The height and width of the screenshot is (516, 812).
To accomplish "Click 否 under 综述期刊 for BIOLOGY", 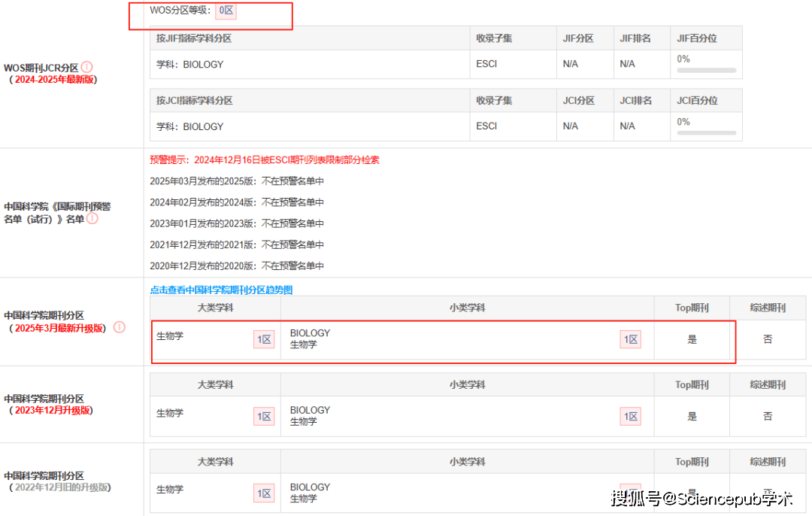I will [x=768, y=339].
